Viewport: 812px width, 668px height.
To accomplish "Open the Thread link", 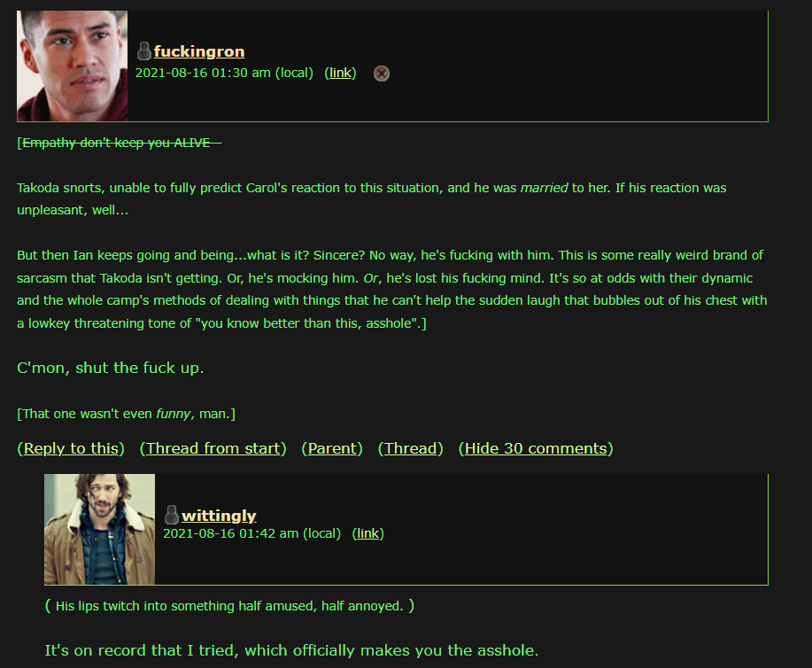I will (410, 448).
